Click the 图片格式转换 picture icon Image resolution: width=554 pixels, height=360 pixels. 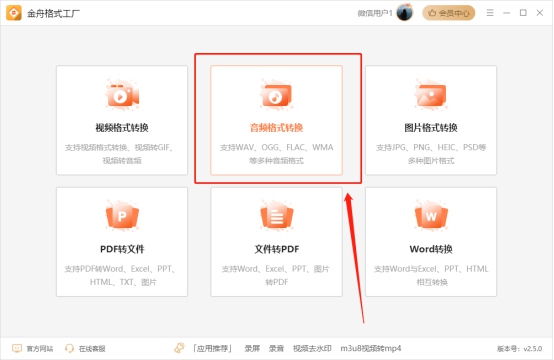(431, 95)
